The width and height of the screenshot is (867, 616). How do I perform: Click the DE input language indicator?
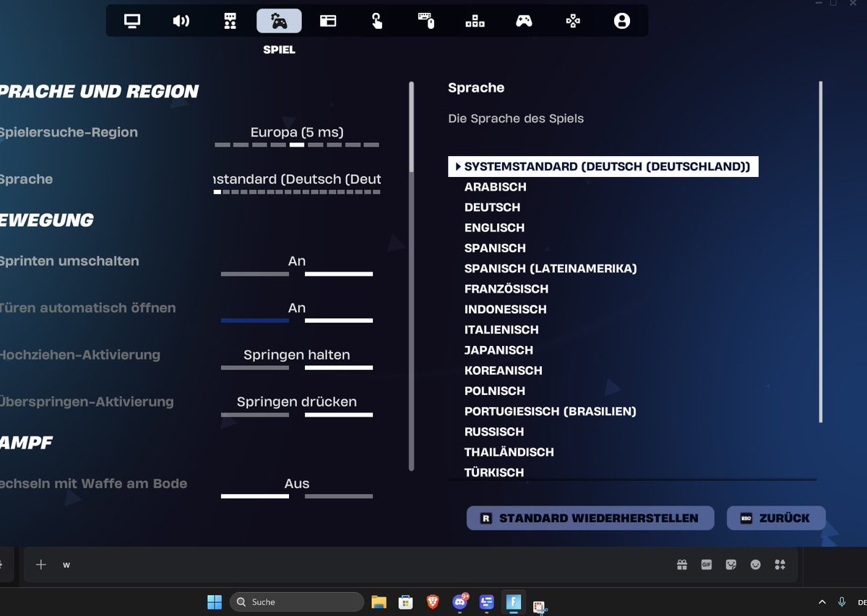(861, 602)
